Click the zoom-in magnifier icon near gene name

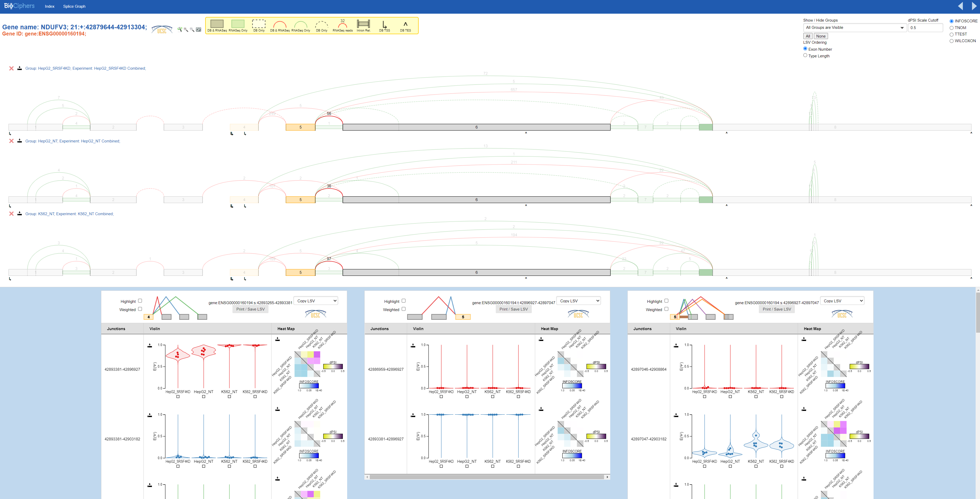[186, 29]
